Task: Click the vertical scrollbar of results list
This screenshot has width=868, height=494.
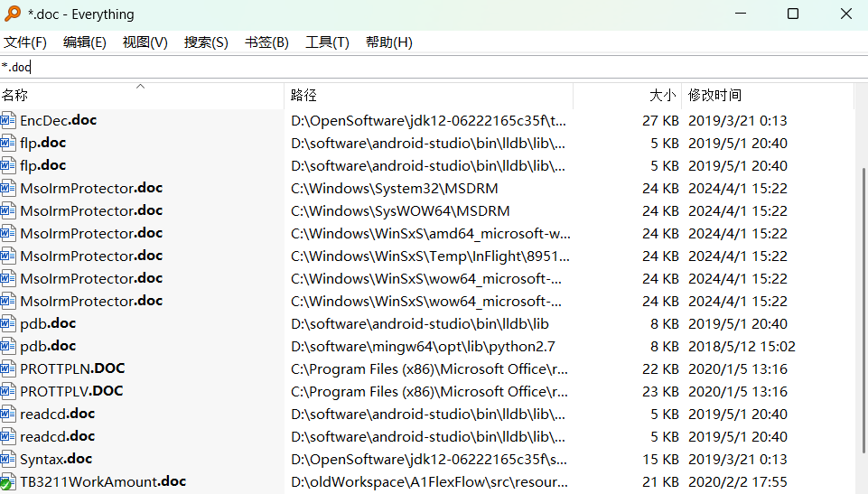Action: click(864, 310)
